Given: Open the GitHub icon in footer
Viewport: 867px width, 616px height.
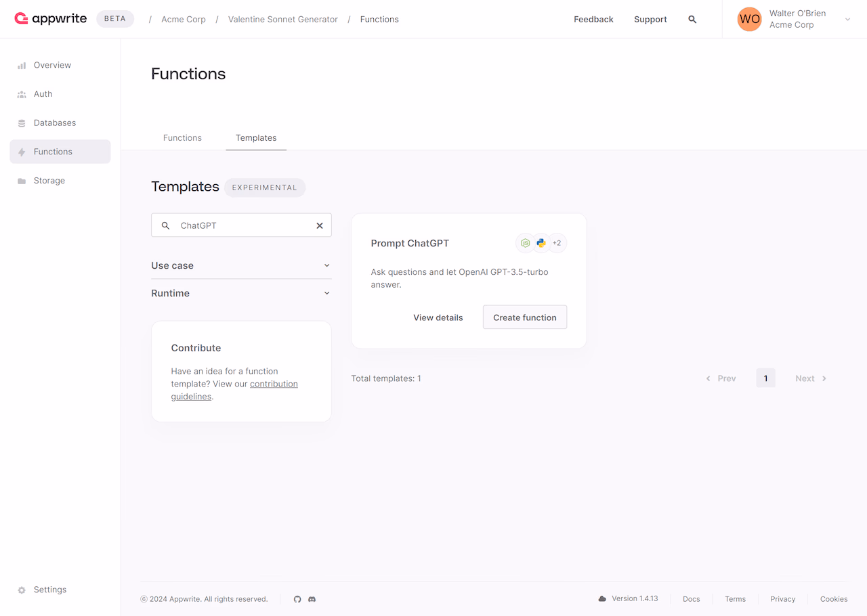Looking at the screenshot, I should click(297, 599).
